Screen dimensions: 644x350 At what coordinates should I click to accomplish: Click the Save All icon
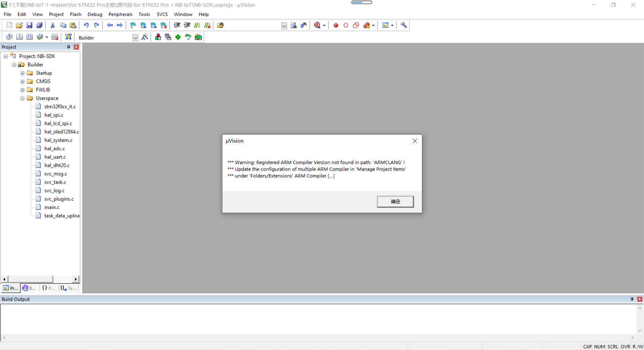(x=40, y=25)
